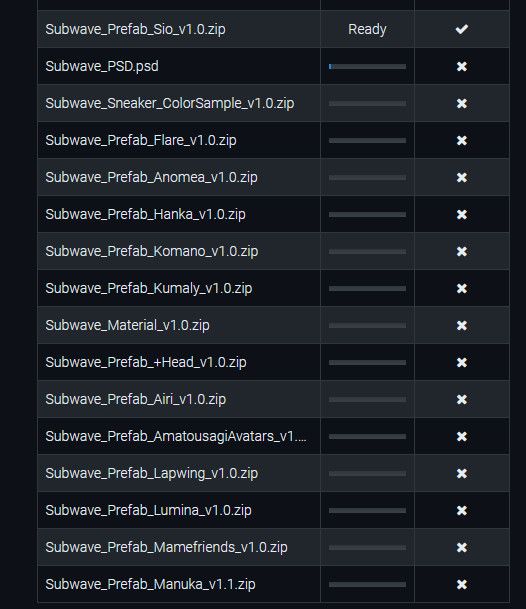Select the Subwave_Prefab_Mamefriends_v1.0.zip file name

click(x=166, y=547)
